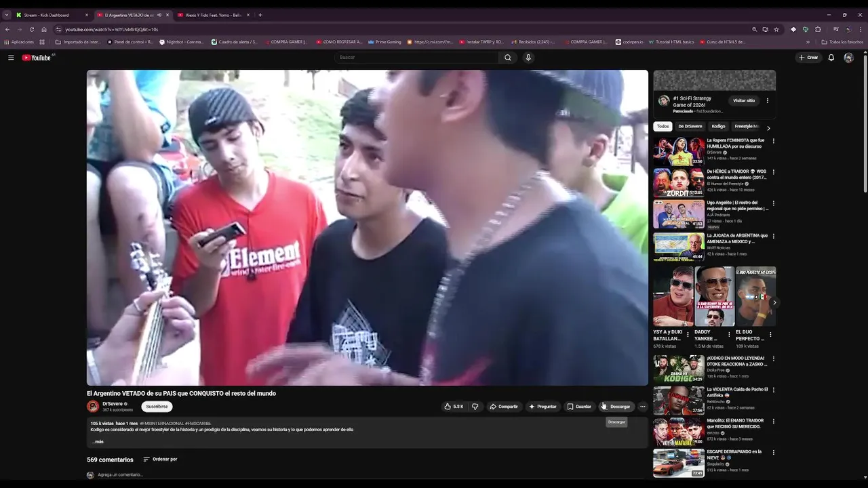The width and height of the screenshot is (868, 488).
Task: Open a new browser tab
Action: (x=260, y=15)
